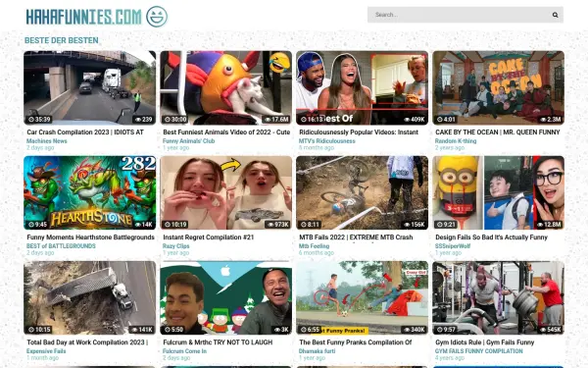
Task: Open the Best Funny Pranks Compilation thumbnail
Action: point(362,298)
